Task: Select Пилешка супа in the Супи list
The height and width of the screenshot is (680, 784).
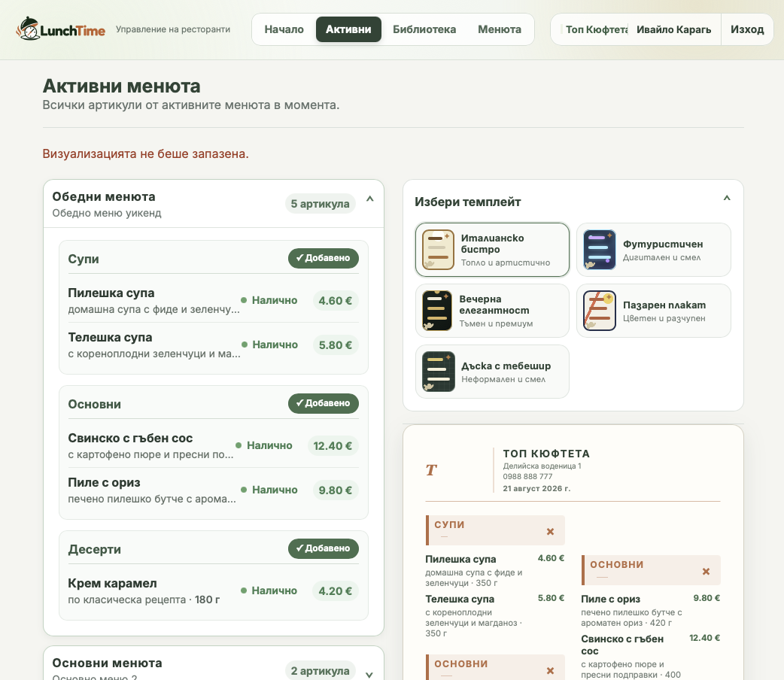Action: click(x=214, y=300)
